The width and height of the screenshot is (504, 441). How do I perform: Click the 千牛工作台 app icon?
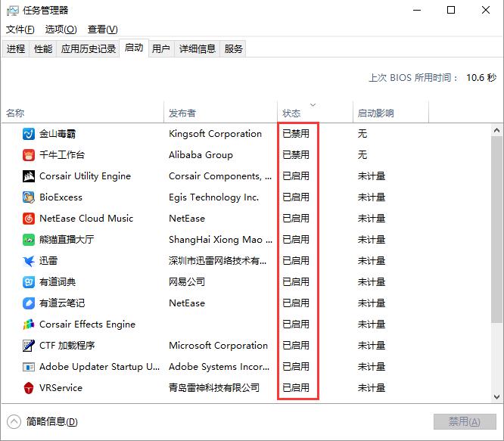pyautogui.click(x=29, y=155)
